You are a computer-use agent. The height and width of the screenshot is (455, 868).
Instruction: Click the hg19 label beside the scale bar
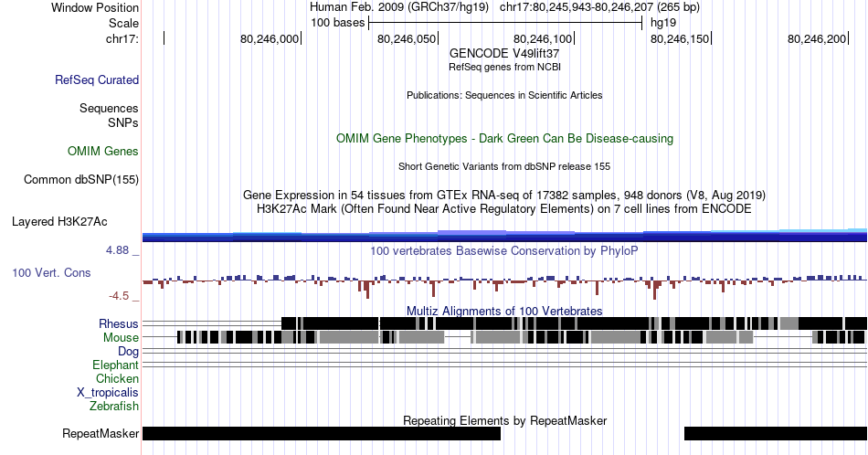663,23
